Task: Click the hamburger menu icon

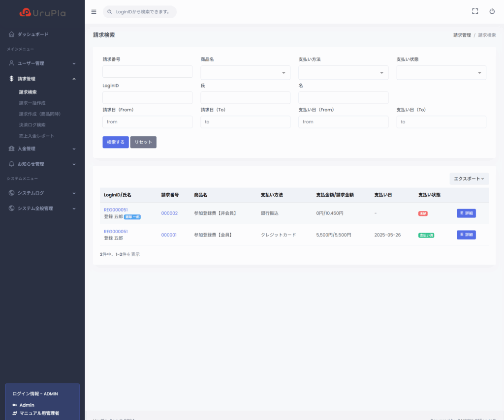Action: [x=94, y=12]
